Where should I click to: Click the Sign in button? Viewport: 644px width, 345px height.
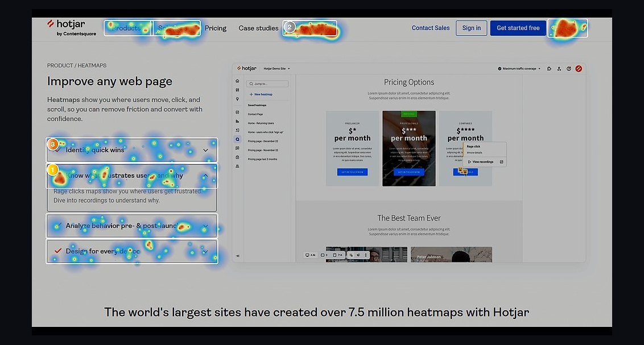click(472, 28)
